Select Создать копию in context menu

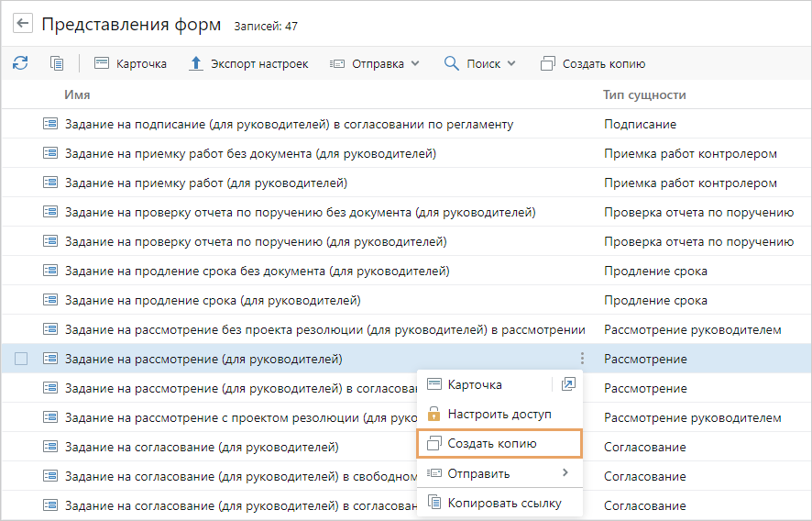(491, 443)
